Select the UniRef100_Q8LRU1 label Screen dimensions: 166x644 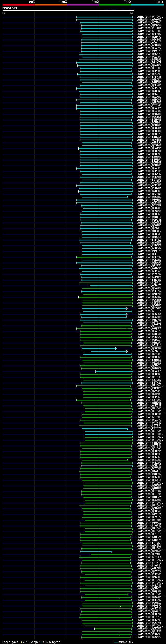click(149, 320)
